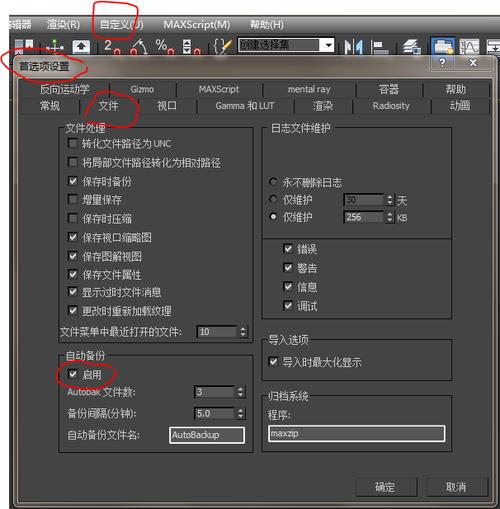Switch to the 常规 tab
The image size is (500, 509).
[x=50, y=106]
